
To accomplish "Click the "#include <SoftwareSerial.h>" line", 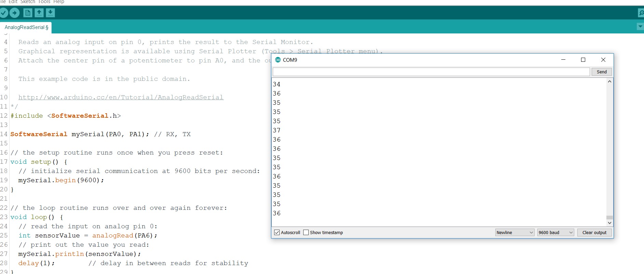I will pyautogui.click(x=66, y=116).
